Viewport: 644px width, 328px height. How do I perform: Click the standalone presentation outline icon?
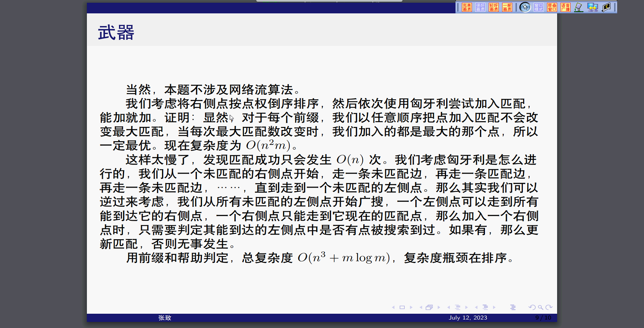click(513, 307)
